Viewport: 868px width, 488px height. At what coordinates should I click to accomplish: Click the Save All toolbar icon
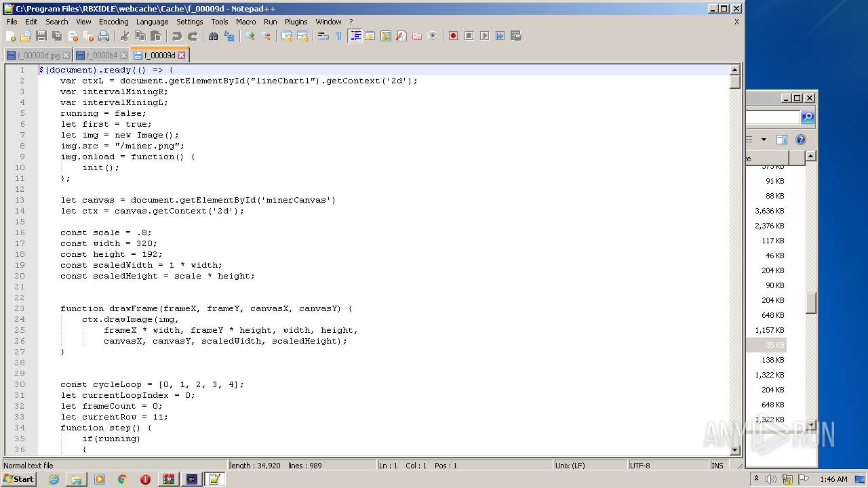click(x=57, y=36)
